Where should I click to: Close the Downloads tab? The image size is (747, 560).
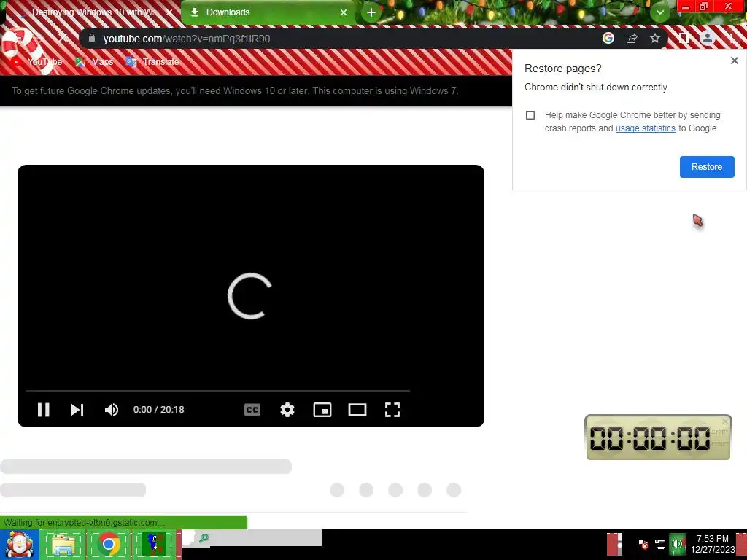(344, 12)
